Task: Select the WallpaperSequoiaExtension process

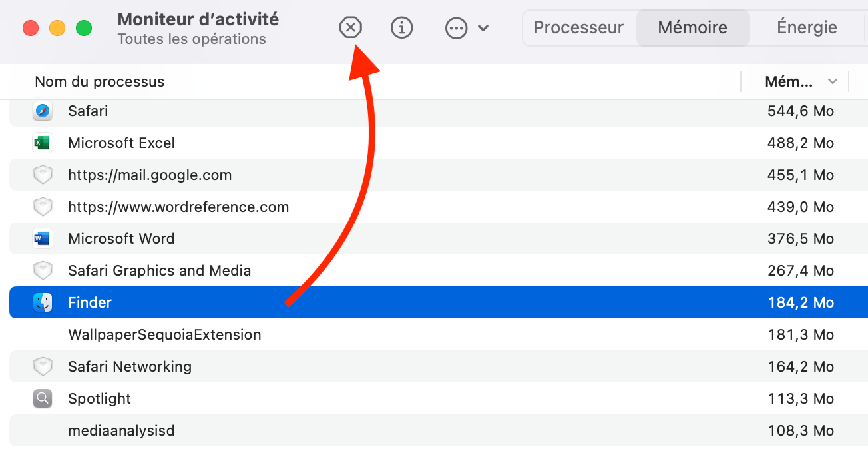Action: pyautogui.click(x=164, y=334)
